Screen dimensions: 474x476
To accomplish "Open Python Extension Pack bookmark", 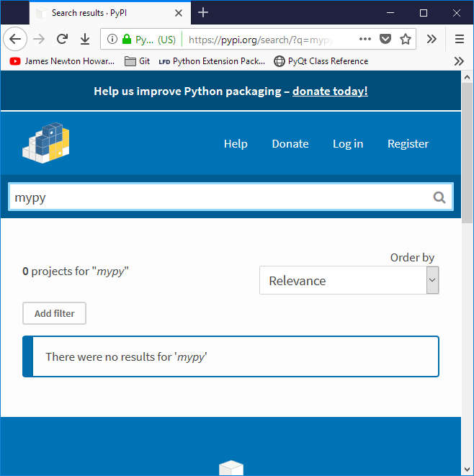I will (x=212, y=61).
